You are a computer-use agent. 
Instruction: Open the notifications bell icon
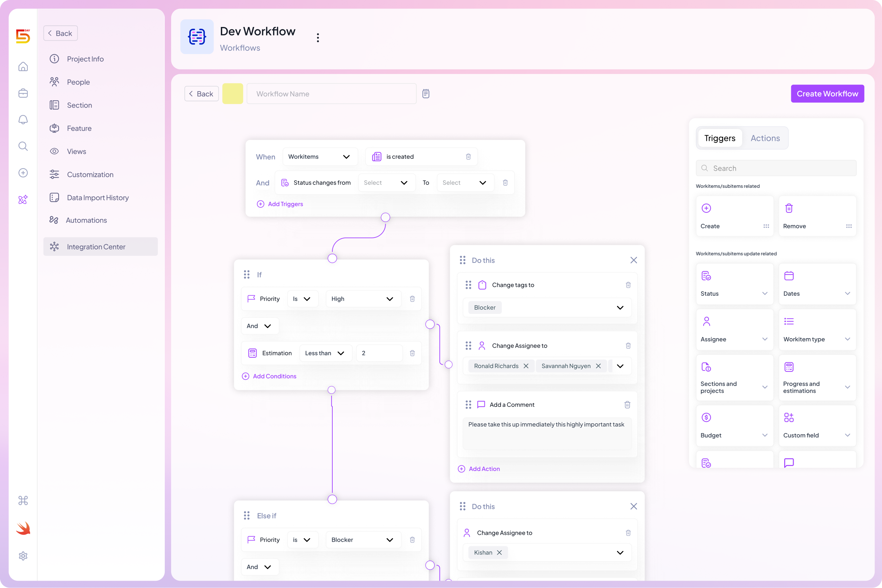23,119
